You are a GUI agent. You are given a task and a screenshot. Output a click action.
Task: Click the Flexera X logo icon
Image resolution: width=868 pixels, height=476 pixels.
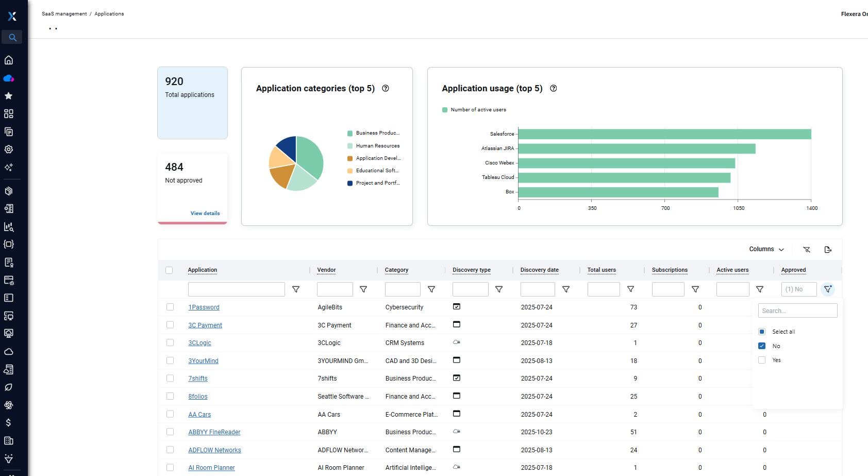coord(12,17)
